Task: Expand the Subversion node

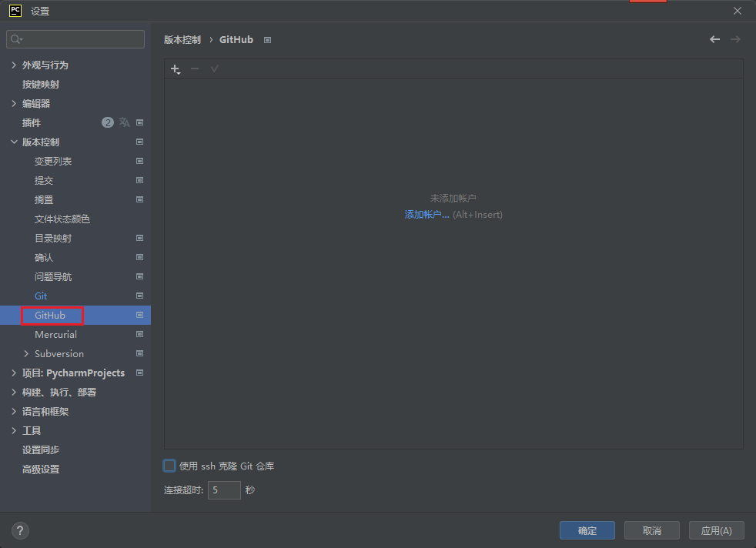Action: 26,354
